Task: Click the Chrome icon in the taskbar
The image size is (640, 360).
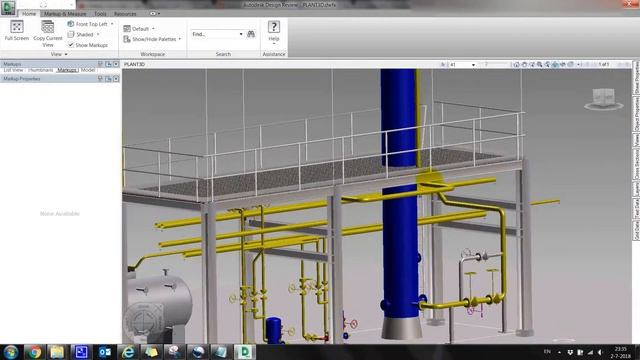Action: tap(35, 352)
